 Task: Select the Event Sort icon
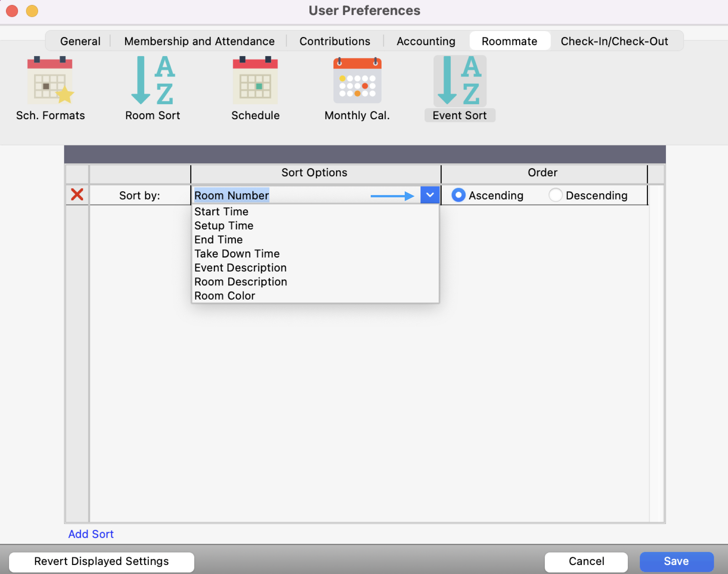point(460,81)
